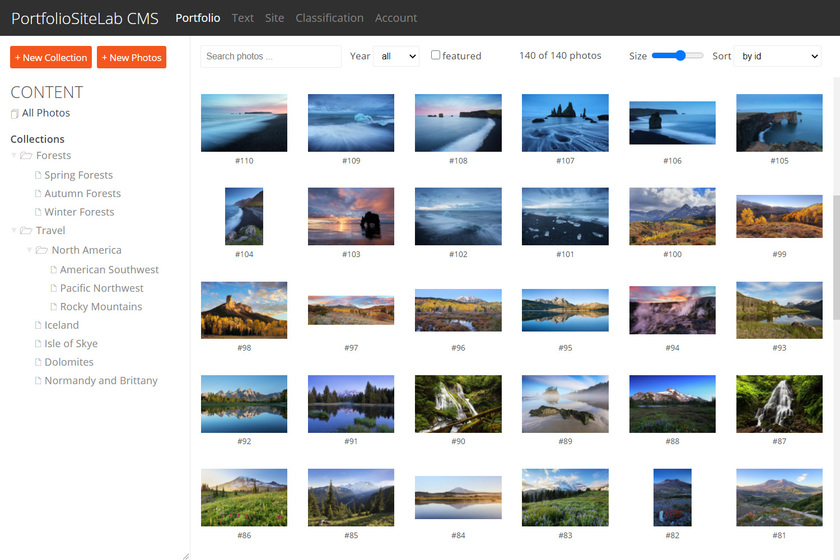Click the New Collection button
The height and width of the screenshot is (560, 840).
[x=51, y=58]
